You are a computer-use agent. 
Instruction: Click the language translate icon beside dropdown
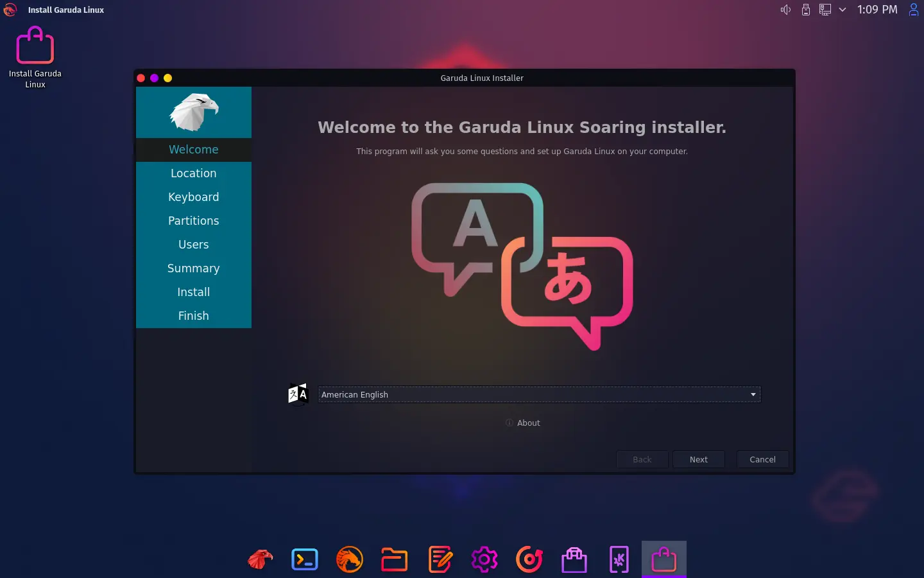pyautogui.click(x=298, y=394)
